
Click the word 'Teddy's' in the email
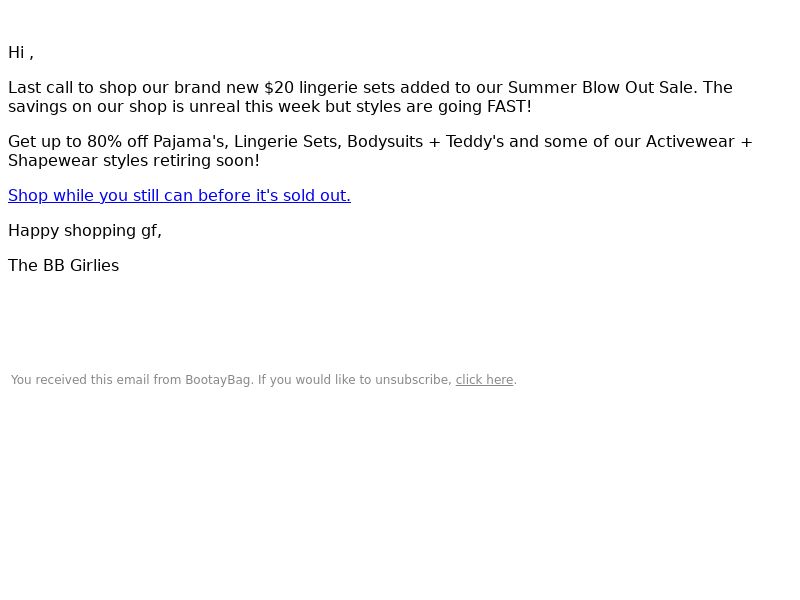click(474, 142)
